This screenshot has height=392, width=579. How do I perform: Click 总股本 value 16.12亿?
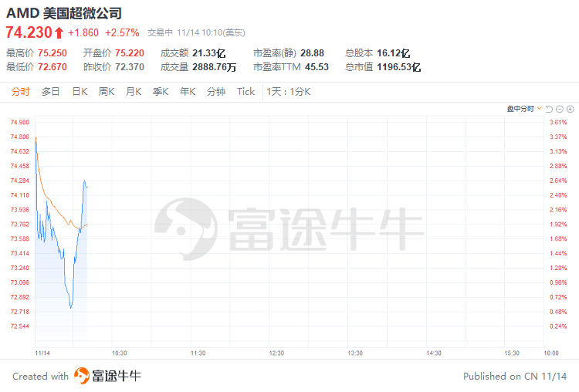pos(393,53)
